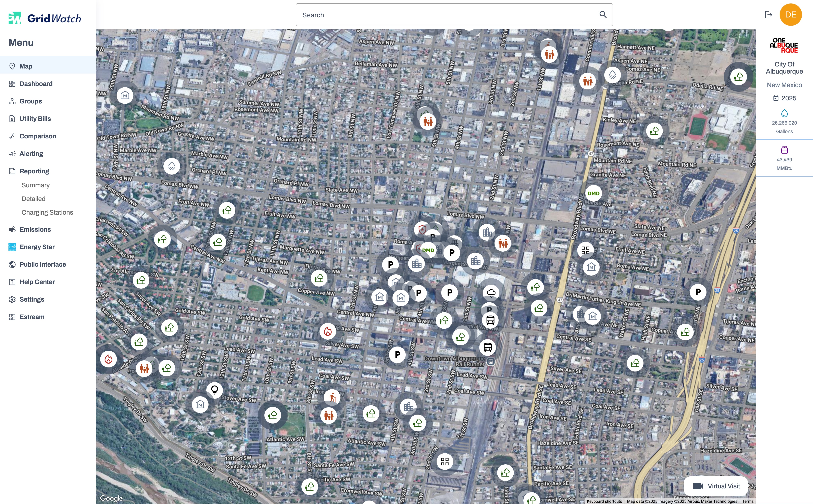
Task: Click the cloud marker near 2nd St NW
Action: pos(491,293)
